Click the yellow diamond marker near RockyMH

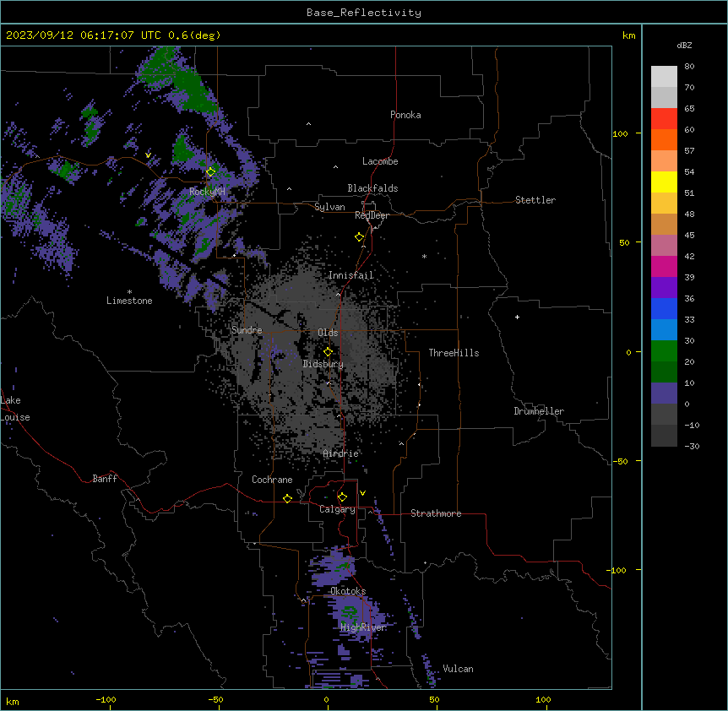[211, 171]
